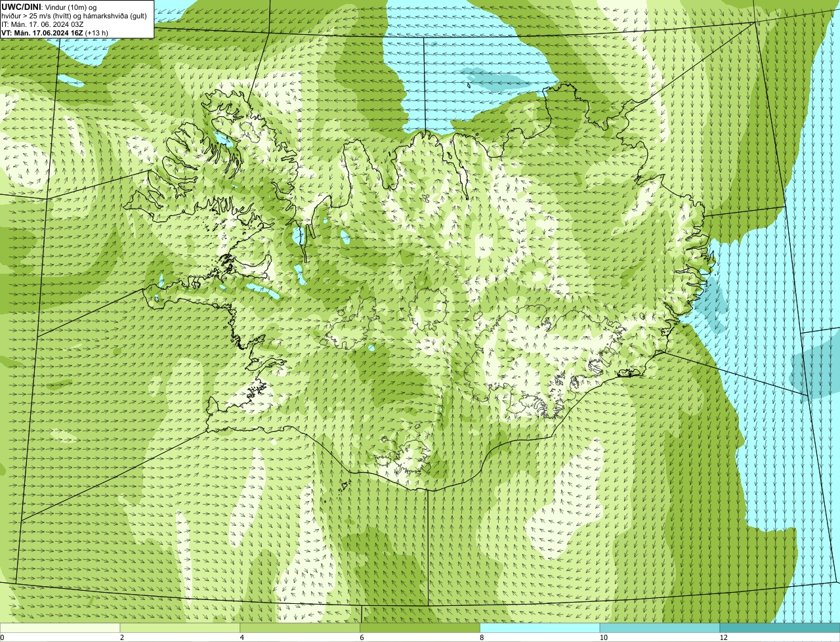The width and height of the screenshot is (840, 642).
Task: Click the scale label "4"
Action: tap(241, 637)
